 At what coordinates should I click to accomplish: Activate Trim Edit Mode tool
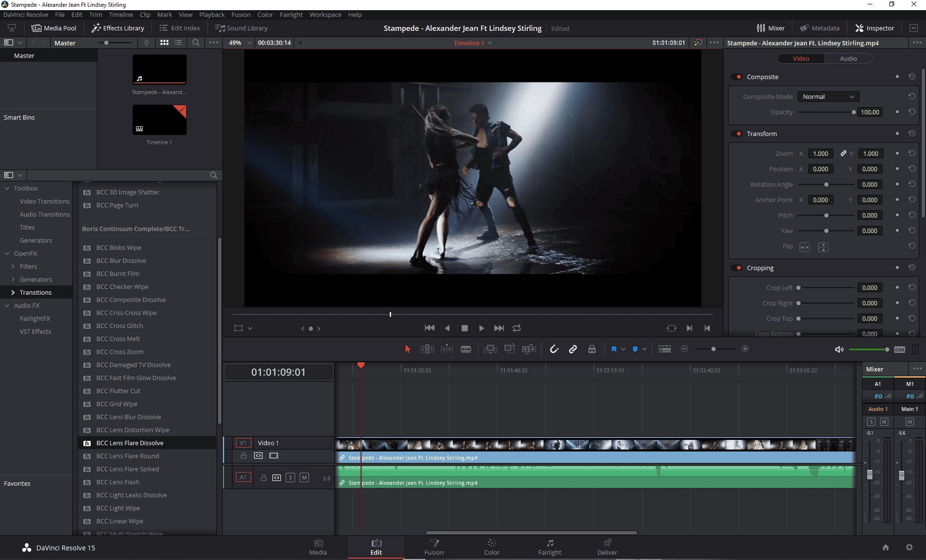click(x=427, y=349)
